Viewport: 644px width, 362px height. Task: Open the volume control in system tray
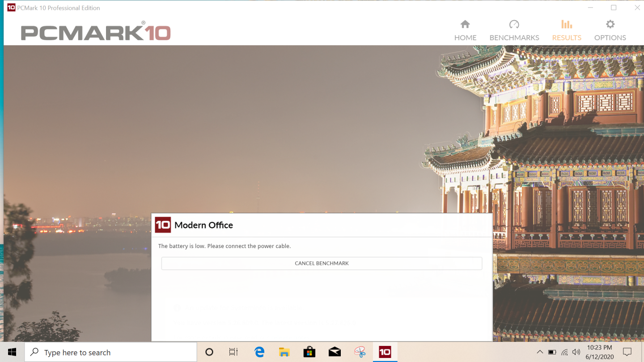(x=576, y=352)
